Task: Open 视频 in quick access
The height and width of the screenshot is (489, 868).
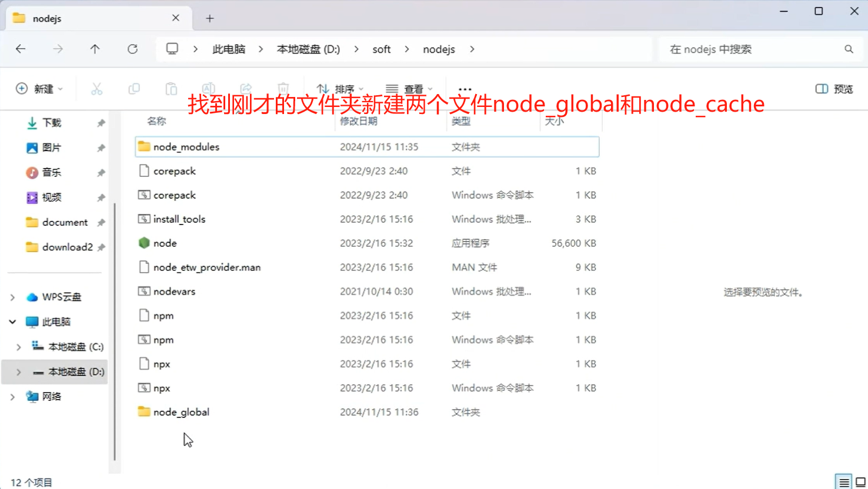Action: coord(52,197)
